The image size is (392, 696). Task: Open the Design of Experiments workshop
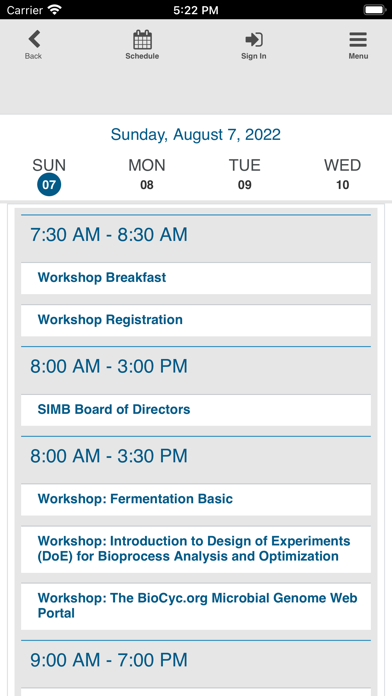pyautogui.click(x=196, y=549)
